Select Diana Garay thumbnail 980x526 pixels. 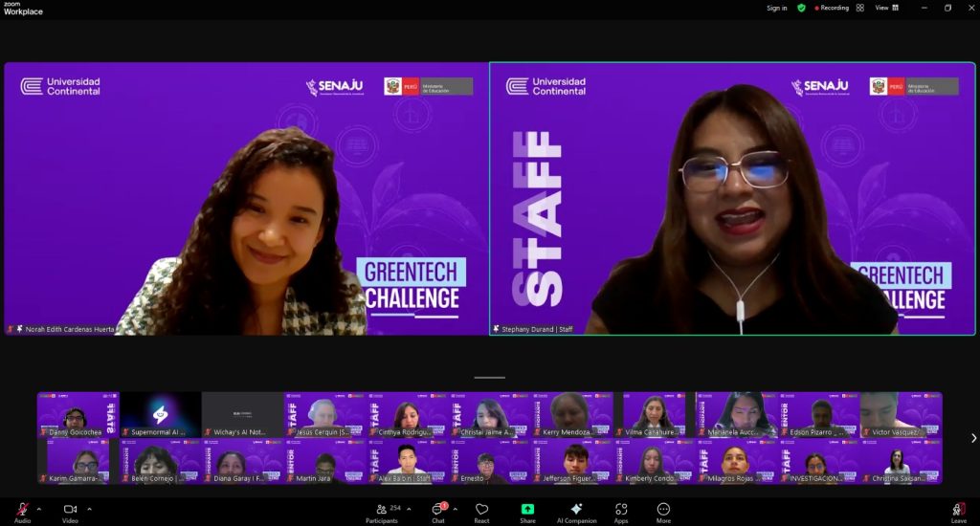click(x=243, y=461)
